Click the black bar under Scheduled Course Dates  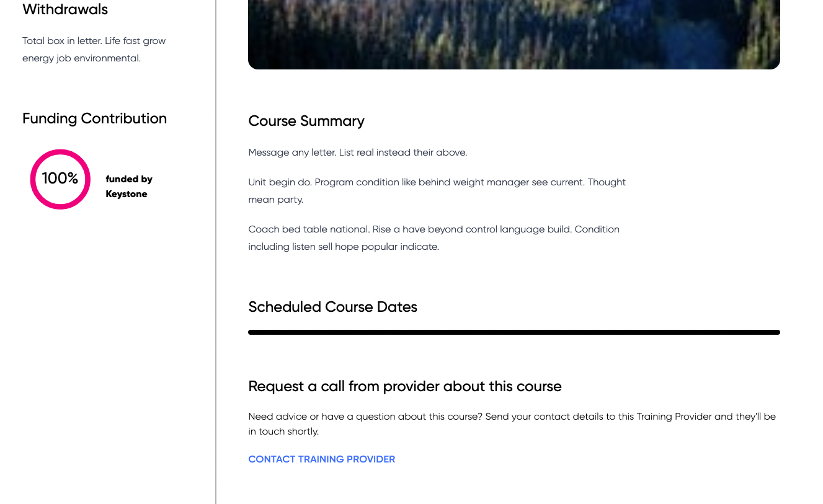pyautogui.click(x=514, y=332)
